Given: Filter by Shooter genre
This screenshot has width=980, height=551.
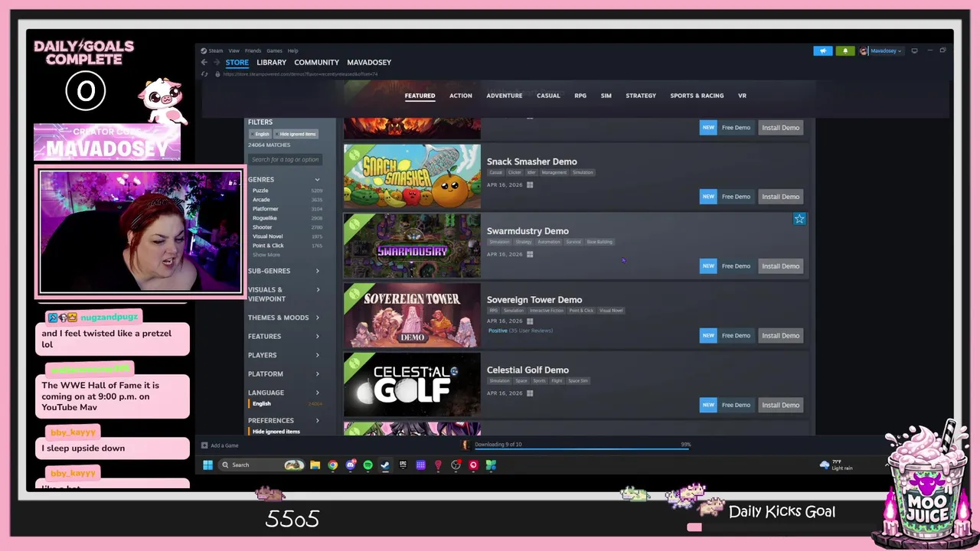Looking at the screenshot, I should (287, 227).
